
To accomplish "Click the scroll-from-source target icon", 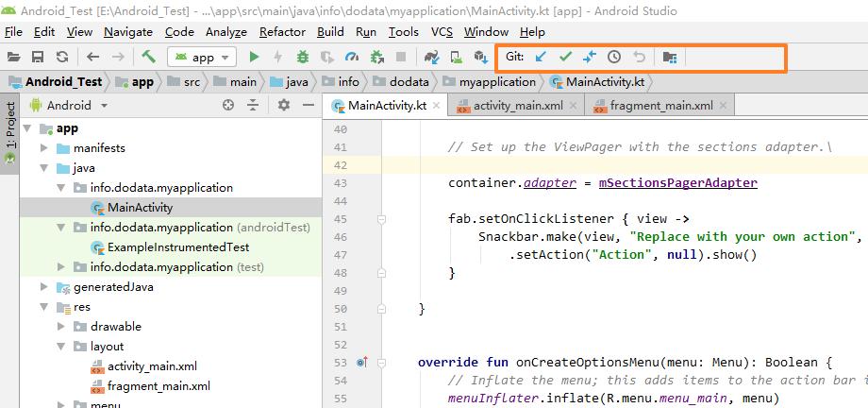I will 228,106.
